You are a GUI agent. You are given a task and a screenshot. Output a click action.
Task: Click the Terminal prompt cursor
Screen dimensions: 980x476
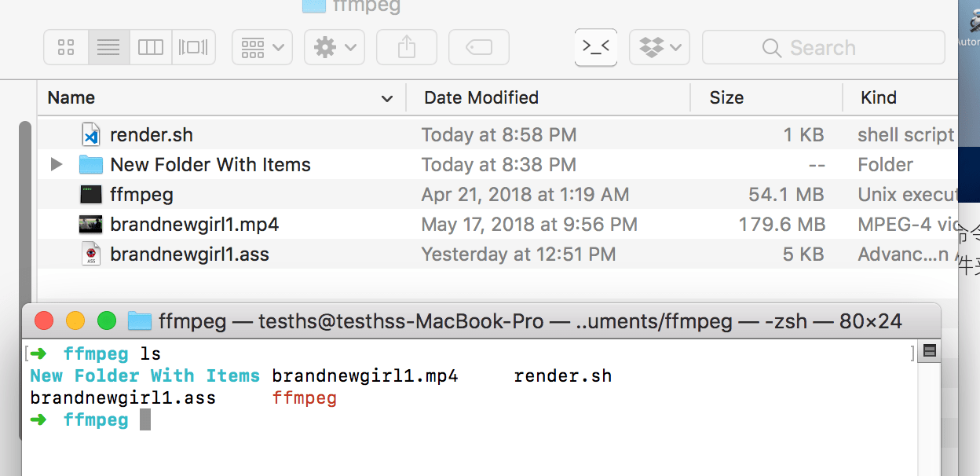144,420
